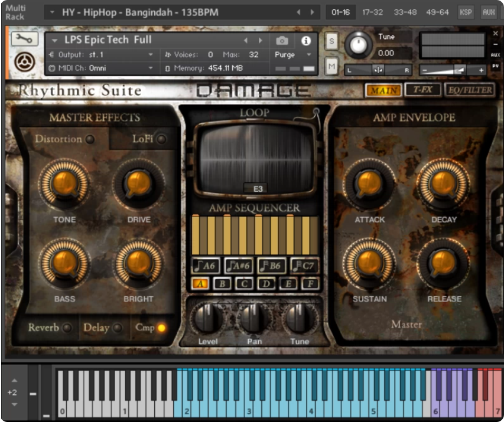The width and height of the screenshot is (504, 422).
Task: Open the Purge dropdown menu
Action: [x=309, y=55]
